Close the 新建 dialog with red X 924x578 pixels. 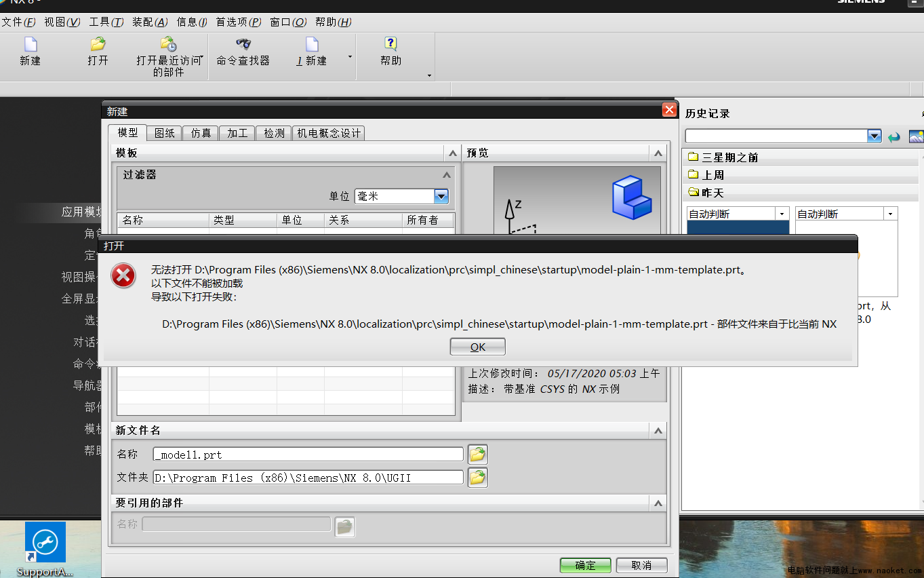[x=669, y=110]
